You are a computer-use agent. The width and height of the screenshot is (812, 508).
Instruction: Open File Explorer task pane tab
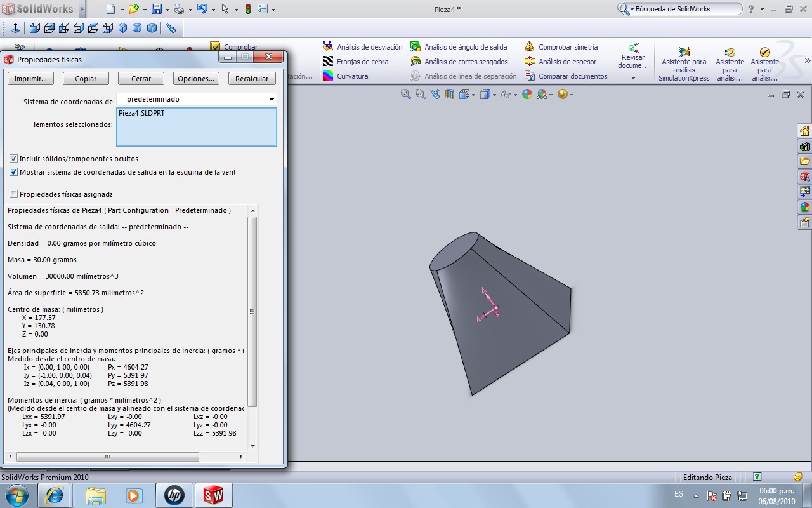point(804,161)
